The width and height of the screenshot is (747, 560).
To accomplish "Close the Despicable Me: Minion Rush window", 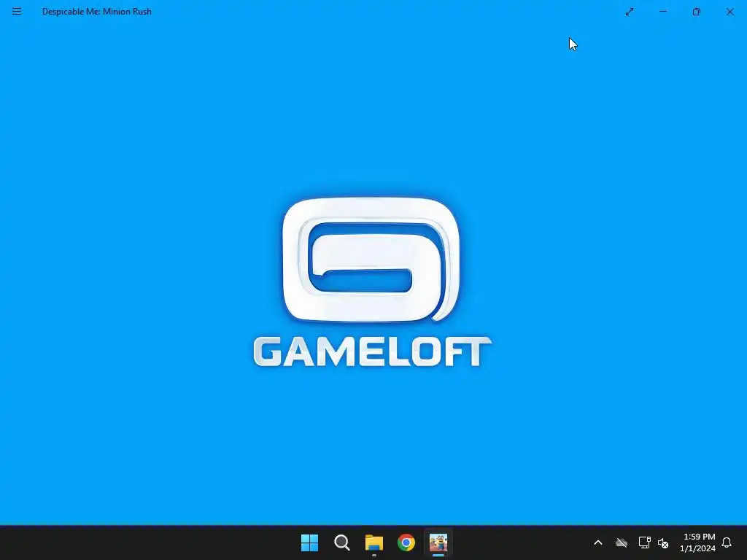I will tap(729, 12).
